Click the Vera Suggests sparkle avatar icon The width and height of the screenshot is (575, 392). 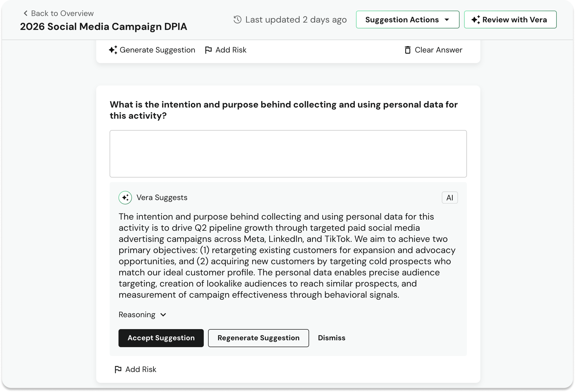tap(125, 198)
